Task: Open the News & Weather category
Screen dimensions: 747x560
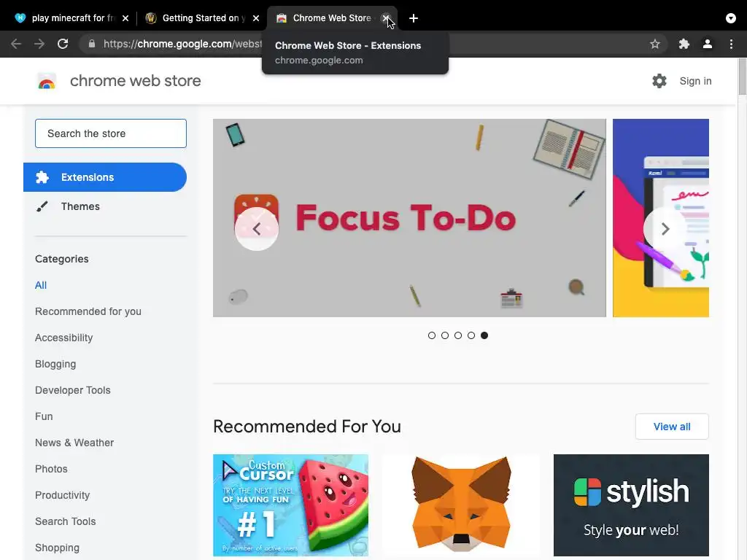Action: coord(74,443)
